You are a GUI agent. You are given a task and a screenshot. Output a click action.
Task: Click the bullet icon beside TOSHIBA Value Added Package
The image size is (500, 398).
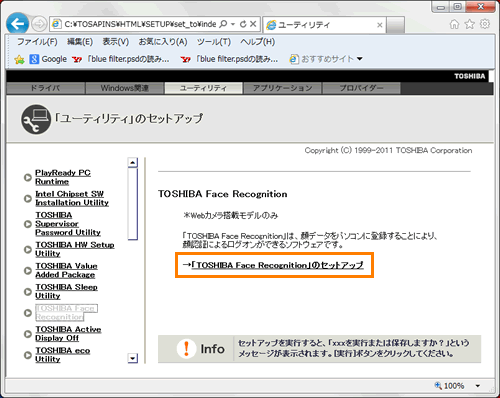coord(28,271)
